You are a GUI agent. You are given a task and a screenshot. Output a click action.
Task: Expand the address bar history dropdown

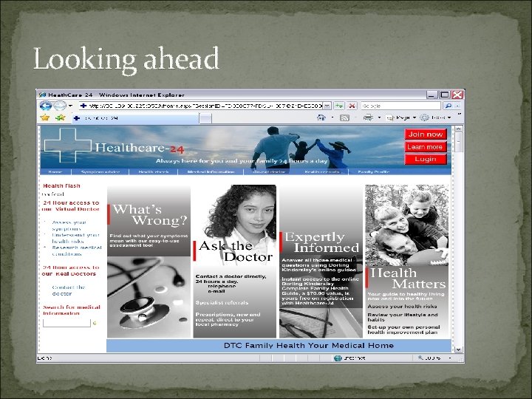click(327, 106)
